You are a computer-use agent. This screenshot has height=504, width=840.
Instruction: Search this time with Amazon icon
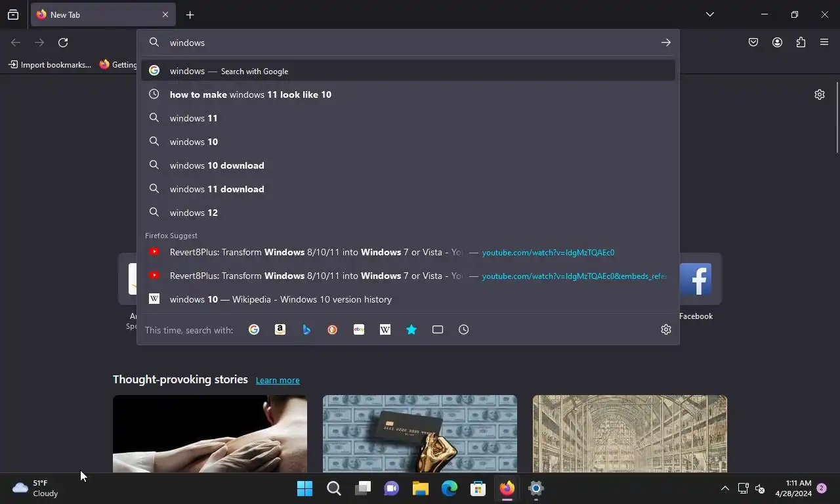coord(280,329)
